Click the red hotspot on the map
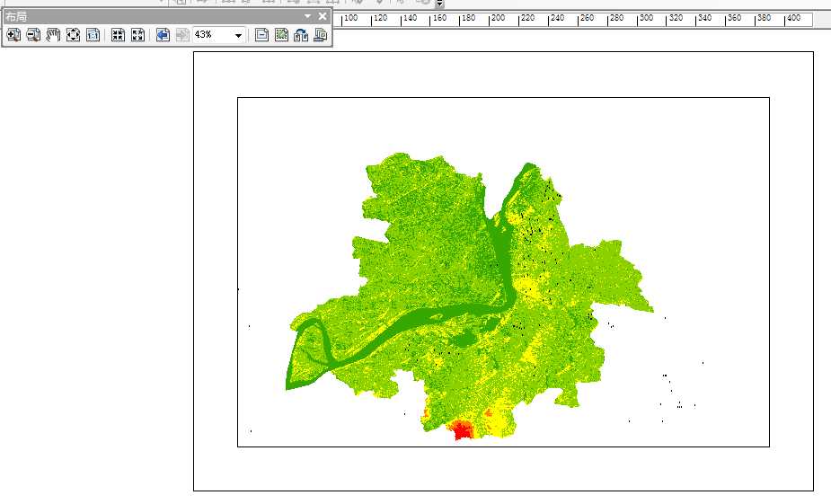 (462, 429)
